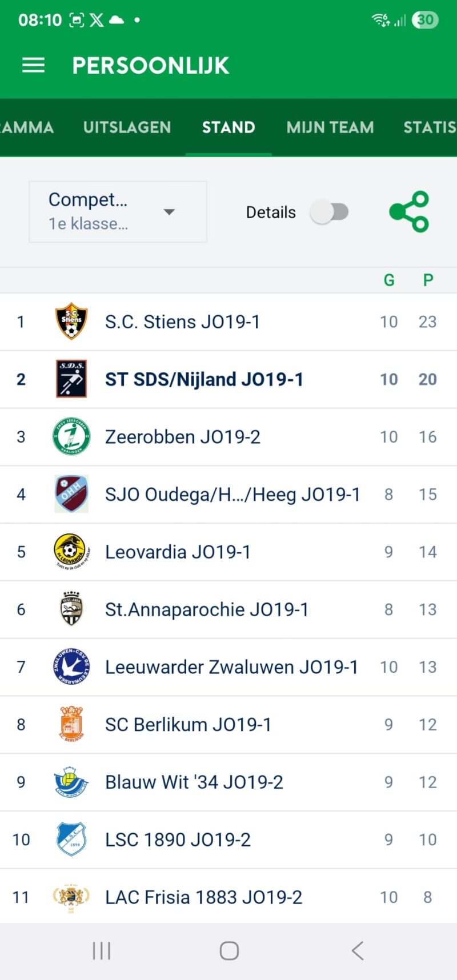Expand dropdown using the arrow caret
The width and height of the screenshot is (457, 980).
coord(169,212)
